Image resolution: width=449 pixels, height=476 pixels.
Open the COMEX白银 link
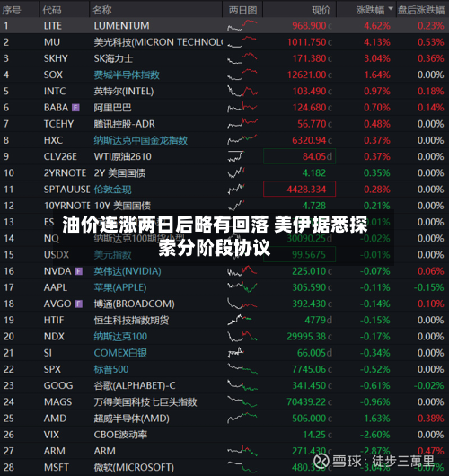[x=120, y=353]
